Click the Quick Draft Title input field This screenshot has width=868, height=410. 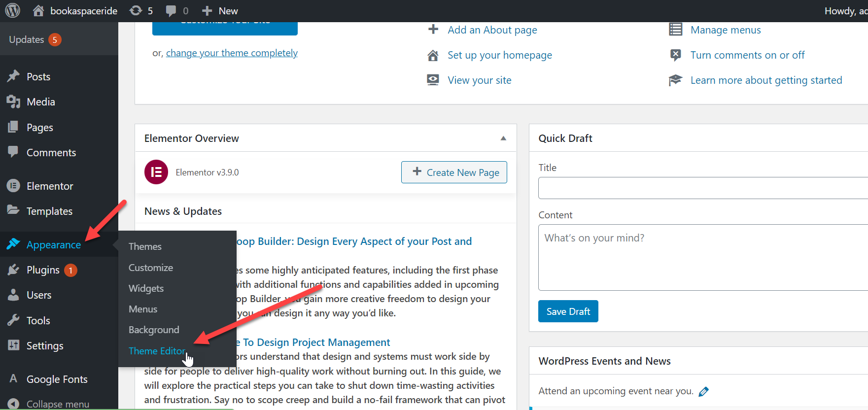(703, 188)
